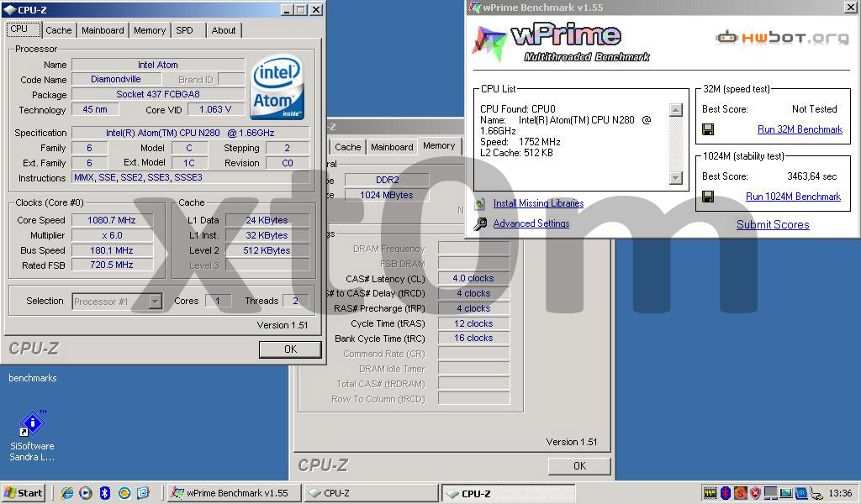
Task: Click the Bluetooth system tray icon
Action: tap(726, 493)
